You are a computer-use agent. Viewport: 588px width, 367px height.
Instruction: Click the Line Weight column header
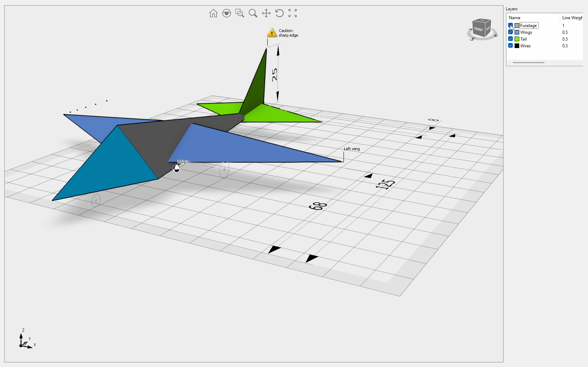pos(572,18)
